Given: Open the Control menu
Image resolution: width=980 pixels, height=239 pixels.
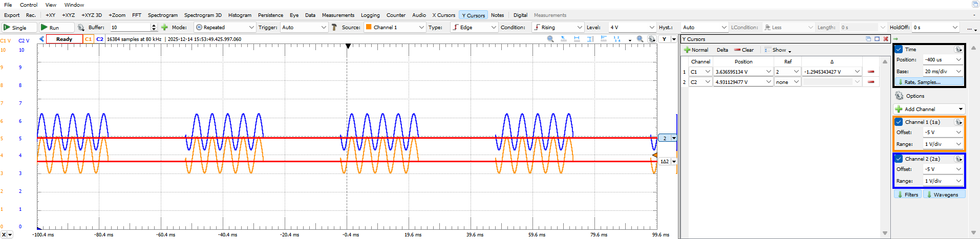Looking at the screenshot, I should coord(29,5).
